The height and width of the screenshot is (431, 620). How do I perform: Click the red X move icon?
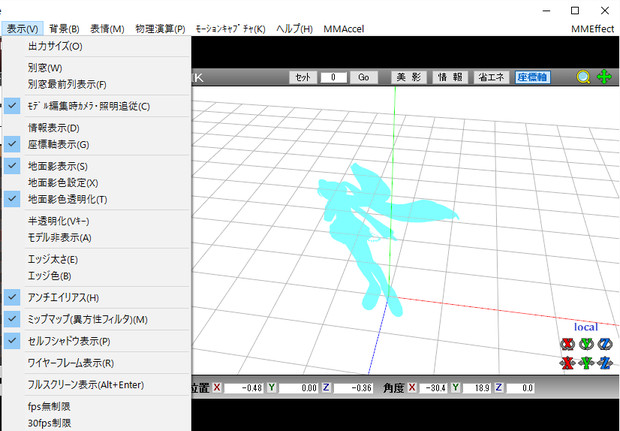tap(567, 363)
